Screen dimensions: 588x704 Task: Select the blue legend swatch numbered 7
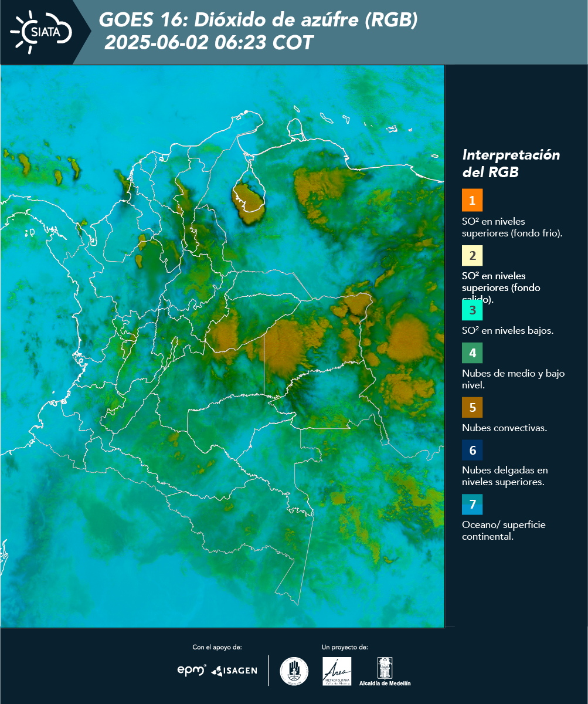[472, 505]
